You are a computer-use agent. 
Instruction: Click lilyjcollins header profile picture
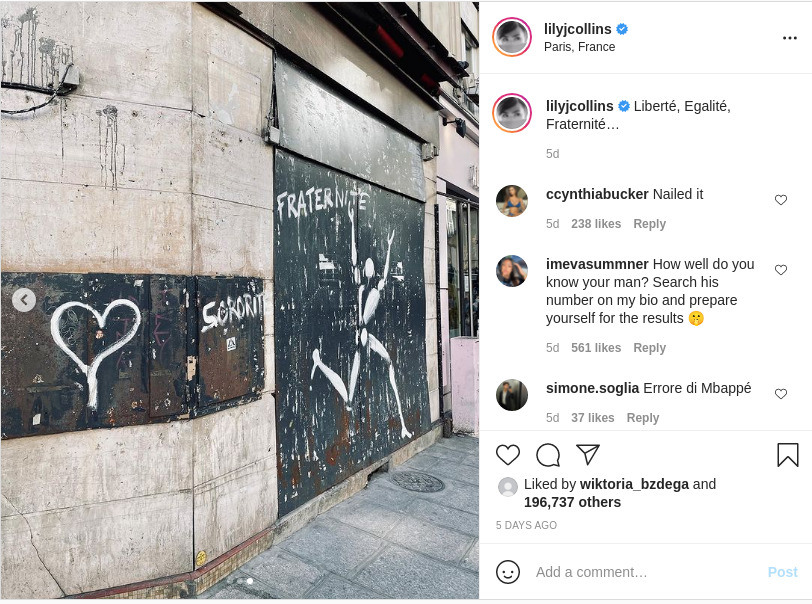click(x=512, y=37)
